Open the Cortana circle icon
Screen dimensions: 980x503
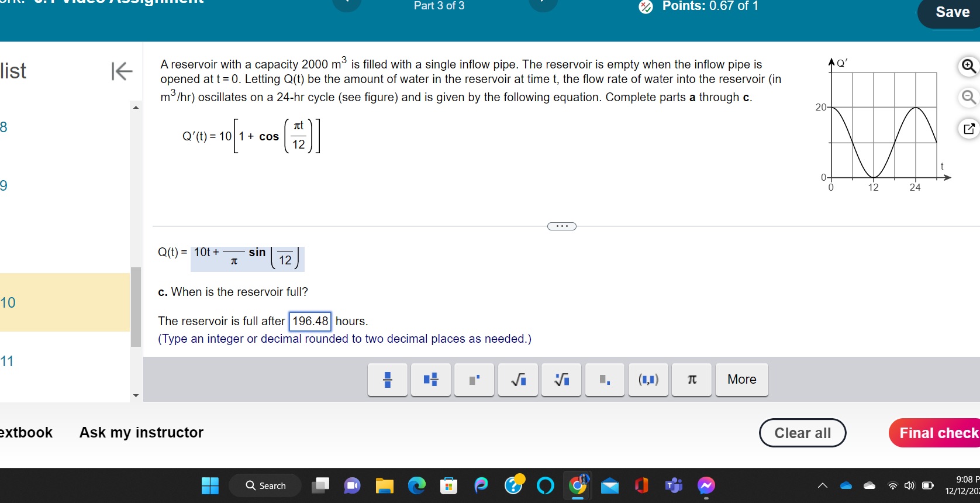pos(545,485)
